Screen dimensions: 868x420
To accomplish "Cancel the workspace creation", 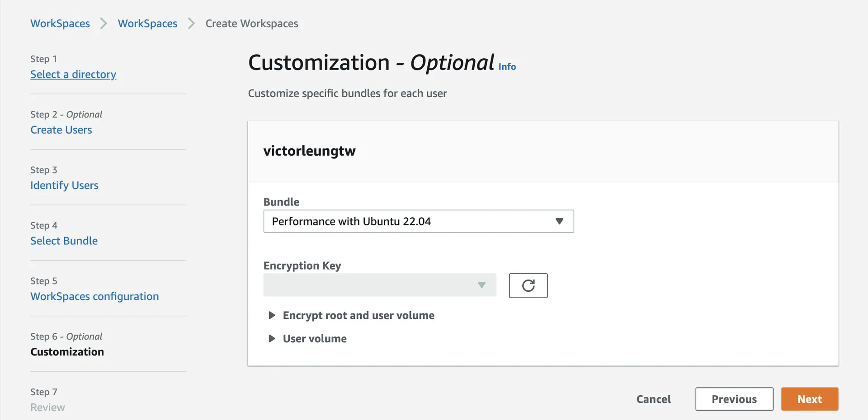I will 653,399.
